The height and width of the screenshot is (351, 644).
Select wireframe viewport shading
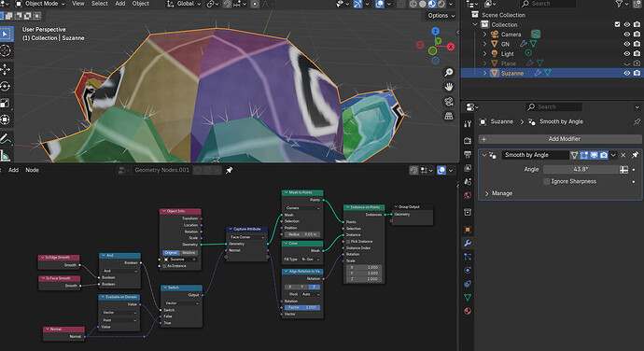(x=413, y=4)
